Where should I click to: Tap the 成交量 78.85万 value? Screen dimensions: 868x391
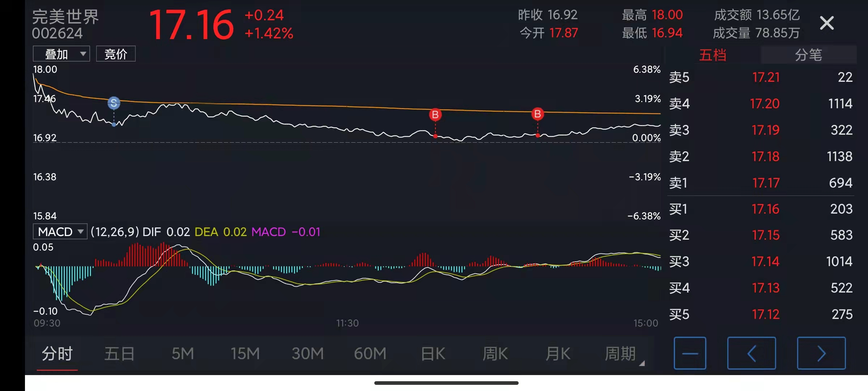point(778,33)
